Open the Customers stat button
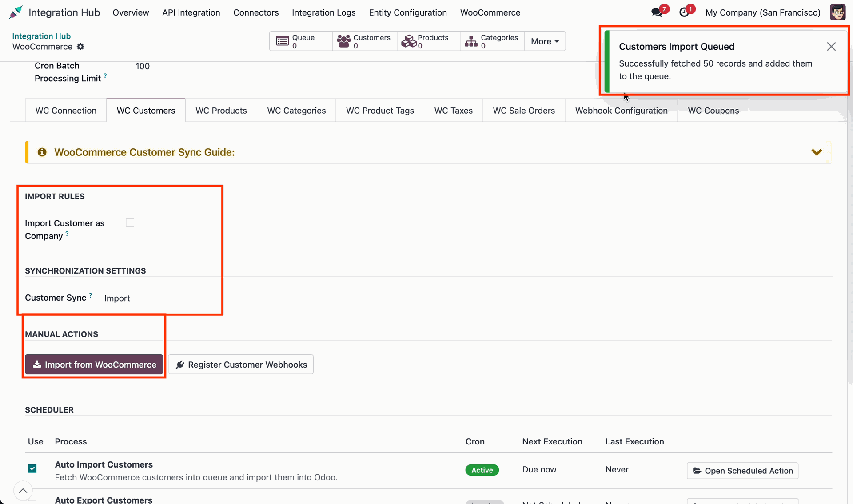 point(364,41)
